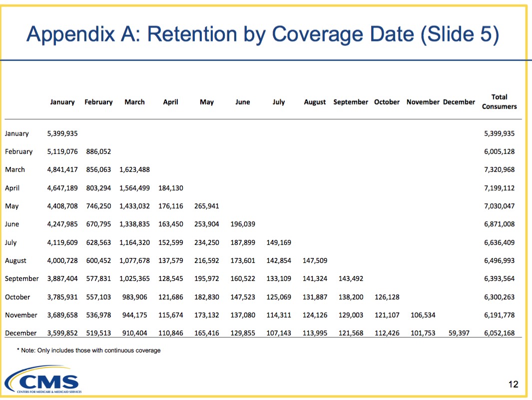The image size is (532, 400).
Task: Click the total 6,005,128
Action: point(499,152)
